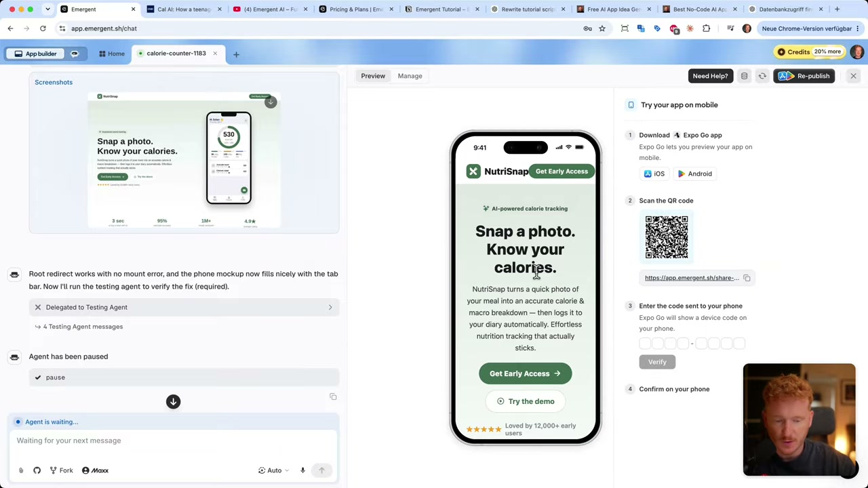The width and height of the screenshot is (868, 488).
Task: Click the Need Help? button
Action: (710, 76)
